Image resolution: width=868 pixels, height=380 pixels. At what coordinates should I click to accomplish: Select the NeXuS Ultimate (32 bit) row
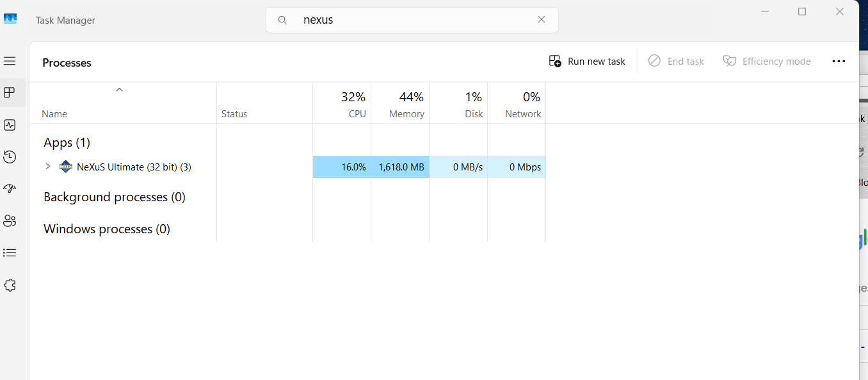134,167
